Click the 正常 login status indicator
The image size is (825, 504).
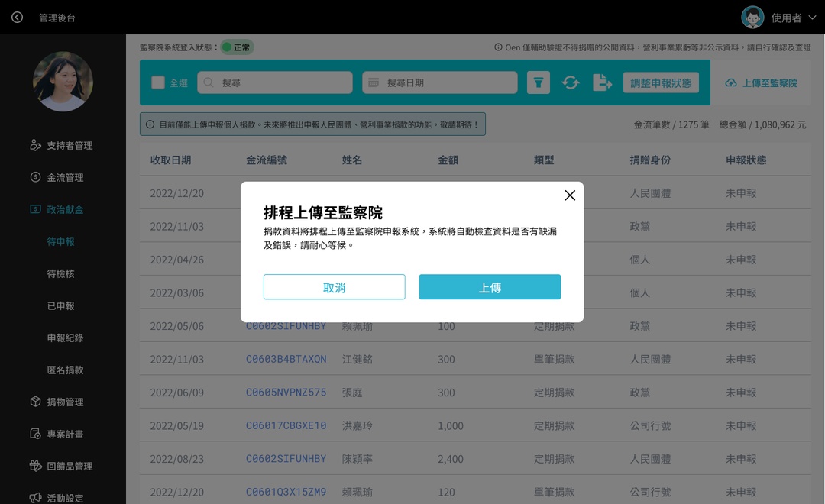[238, 46]
